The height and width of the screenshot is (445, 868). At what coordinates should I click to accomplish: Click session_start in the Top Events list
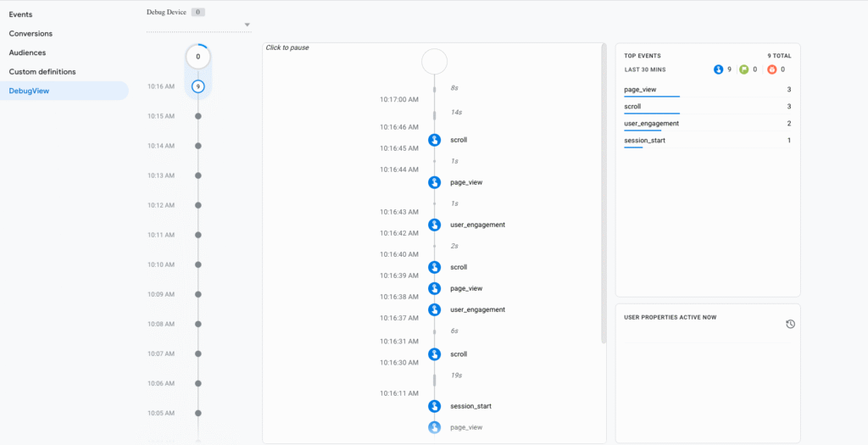point(644,140)
